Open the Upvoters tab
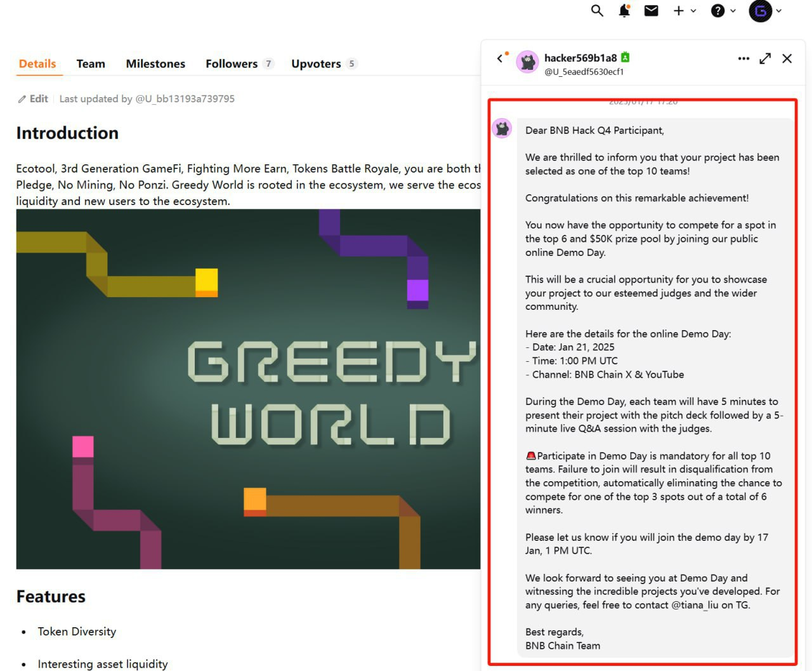This screenshot has width=812, height=671. pos(316,63)
